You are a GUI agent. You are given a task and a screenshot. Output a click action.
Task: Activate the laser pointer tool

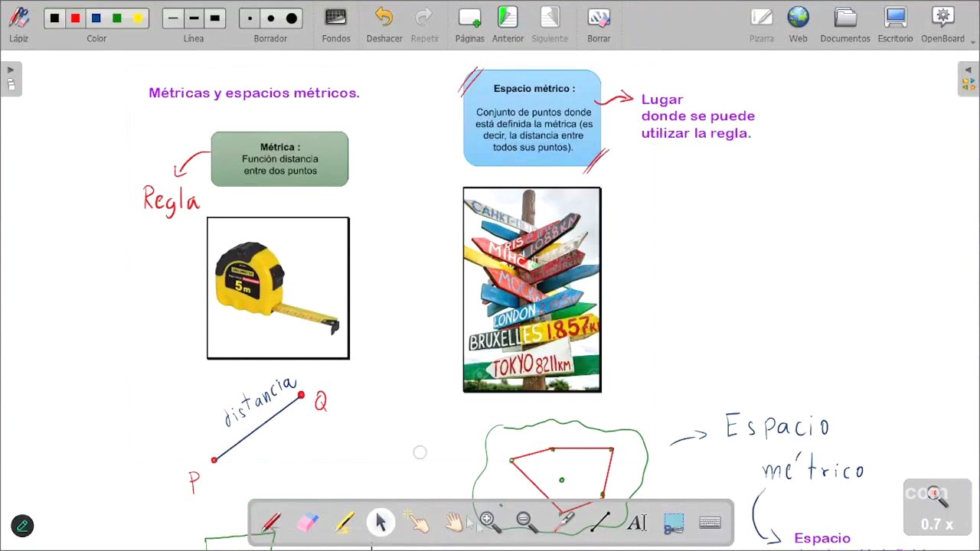pyautogui.click(x=563, y=522)
